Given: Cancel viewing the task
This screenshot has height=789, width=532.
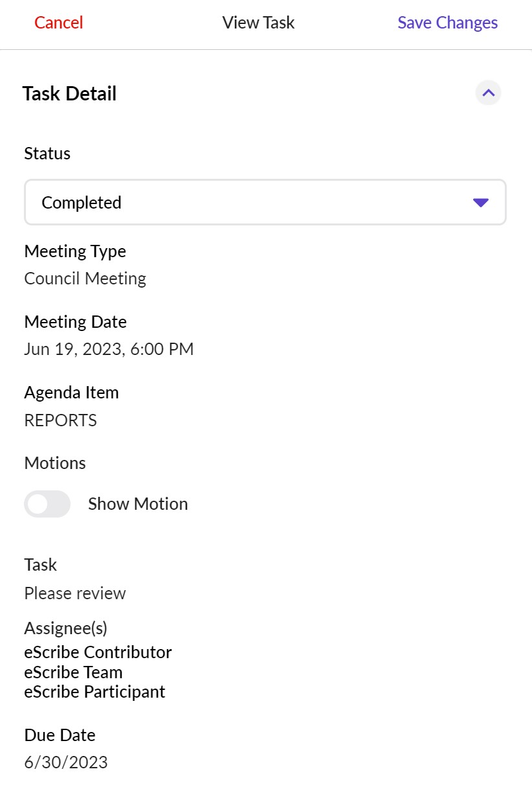Looking at the screenshot, I should [x=59, y=23].
